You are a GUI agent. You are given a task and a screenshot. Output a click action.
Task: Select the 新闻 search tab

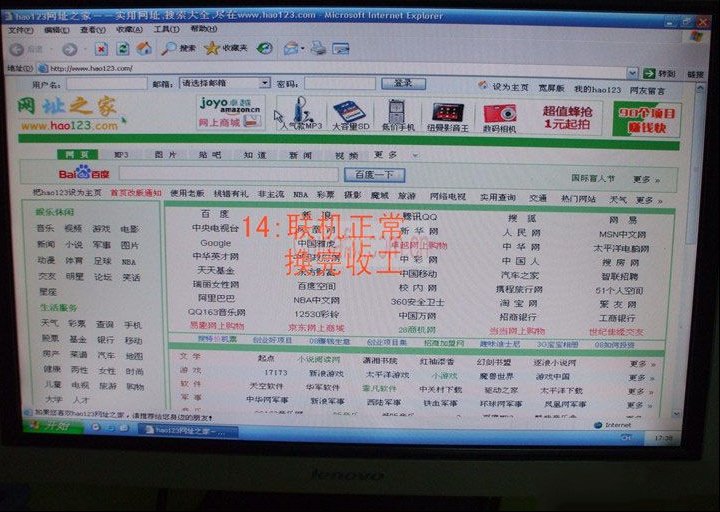(300, 156)
